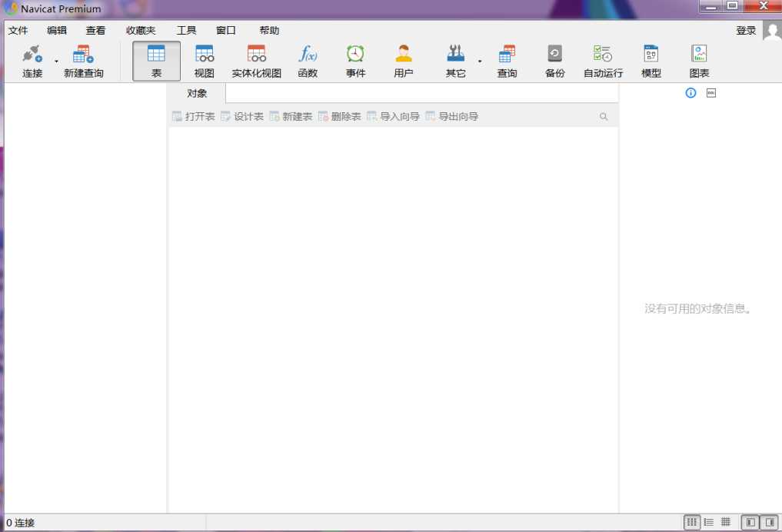Toggle the right information pane
The image size is (782, 532).
coord(770,522)
